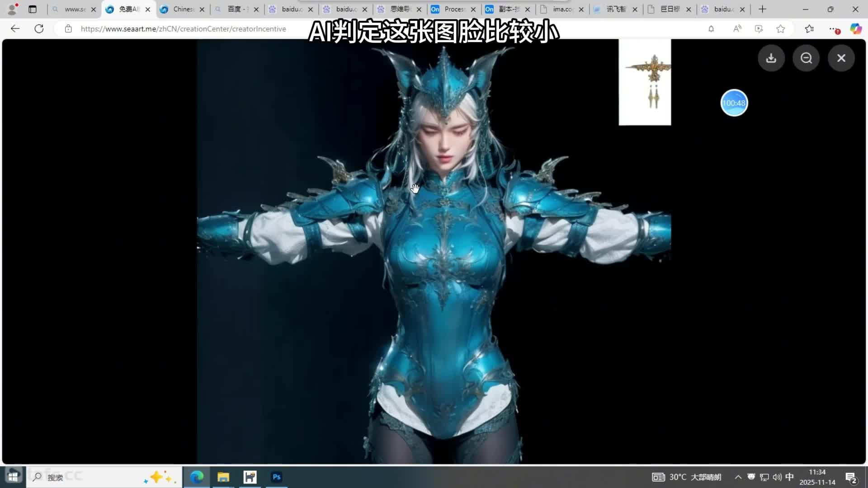Click the seaart.me address bar URL
The height and width of the screenshot is (488, 868).
pos(183,29)
